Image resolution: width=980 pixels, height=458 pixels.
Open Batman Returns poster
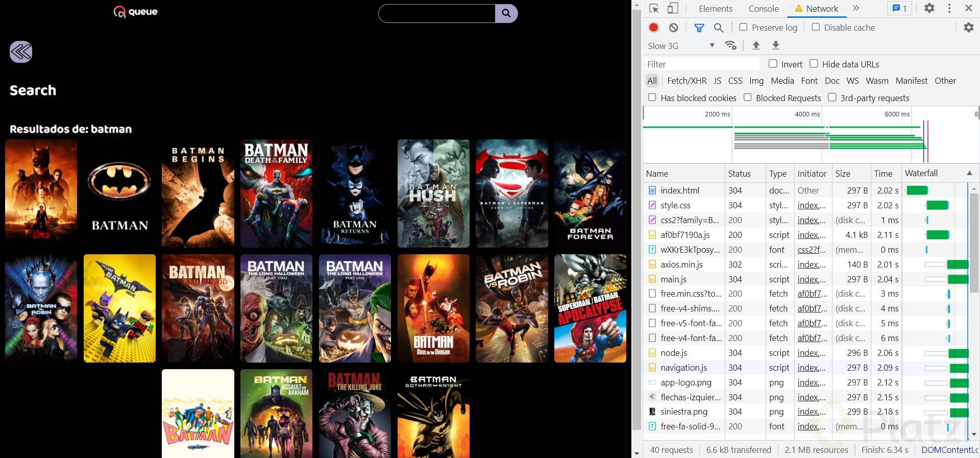tap(355, 194)
